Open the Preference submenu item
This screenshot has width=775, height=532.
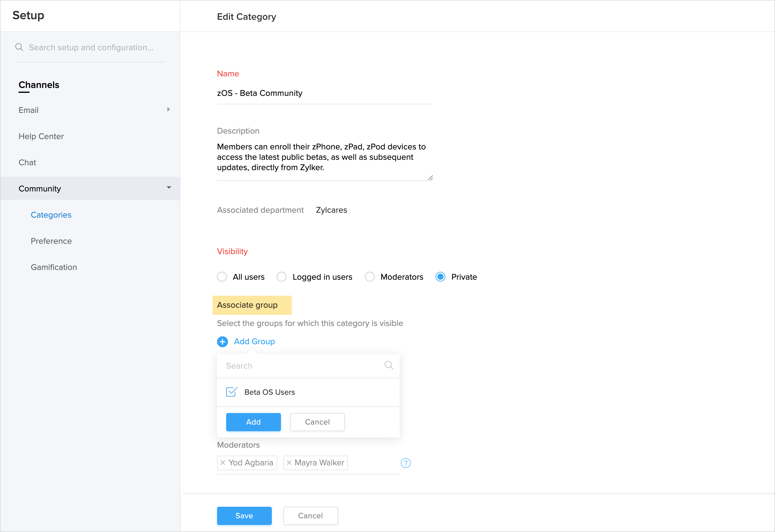(51, 241)
